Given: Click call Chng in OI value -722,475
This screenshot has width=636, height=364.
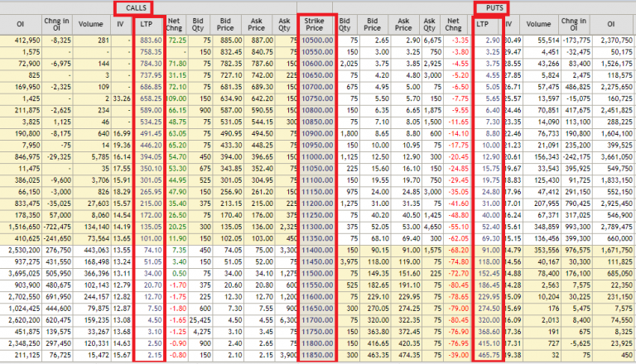Looking at the screenshot, I should click(57, 227).
